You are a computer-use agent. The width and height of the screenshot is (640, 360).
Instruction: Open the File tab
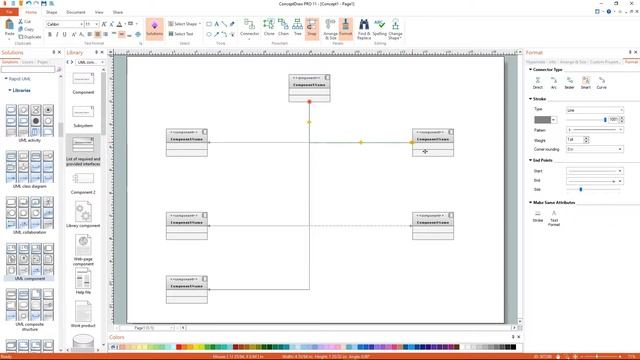tap(9, 12)
